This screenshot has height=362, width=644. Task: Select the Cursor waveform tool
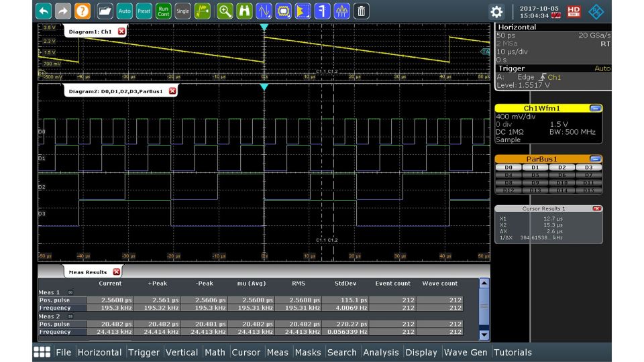click(x=264, y=11)
